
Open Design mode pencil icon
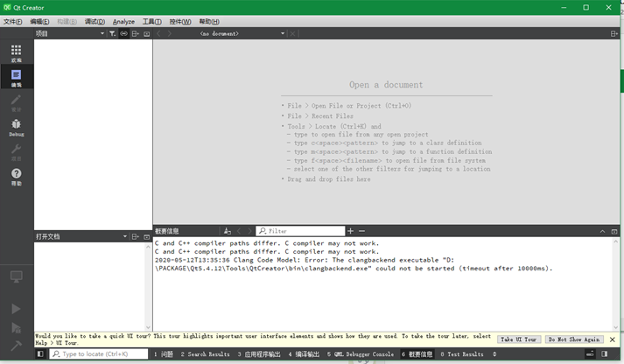[17, 102]
